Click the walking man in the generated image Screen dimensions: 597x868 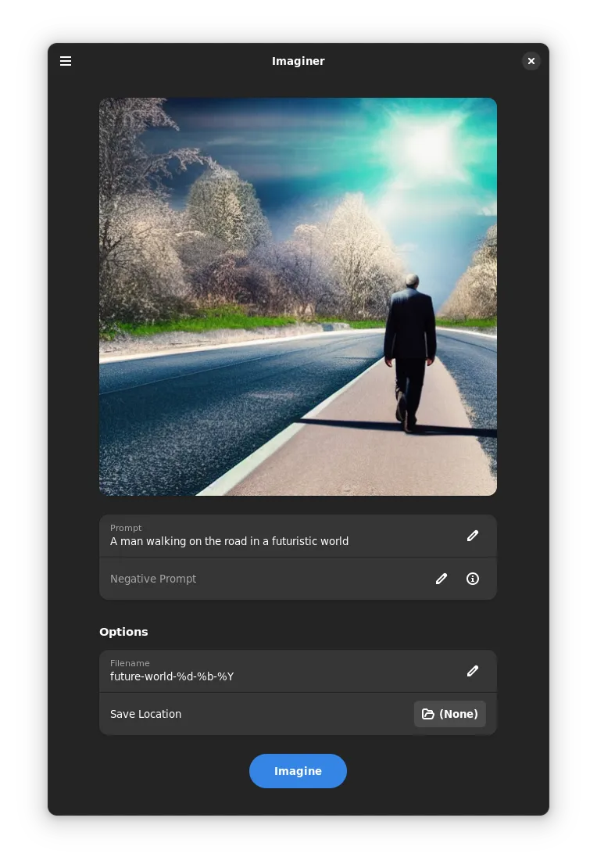(x=409, y=344)
